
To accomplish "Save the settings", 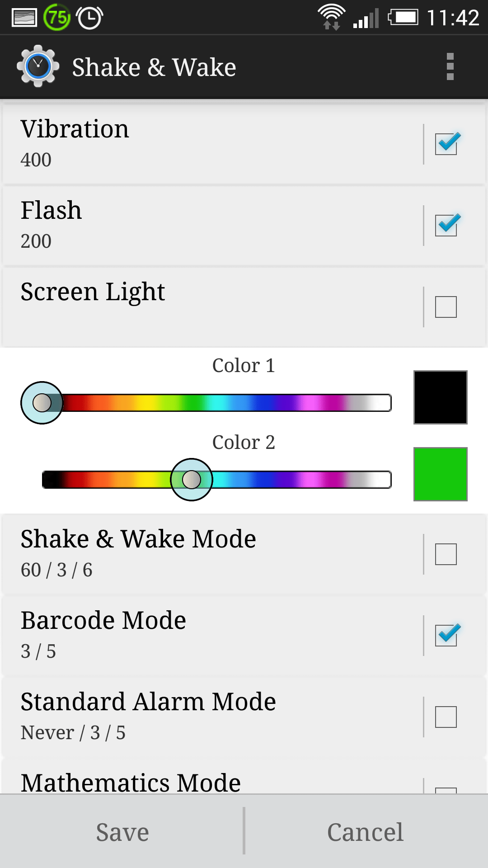I will click(122, 831).
